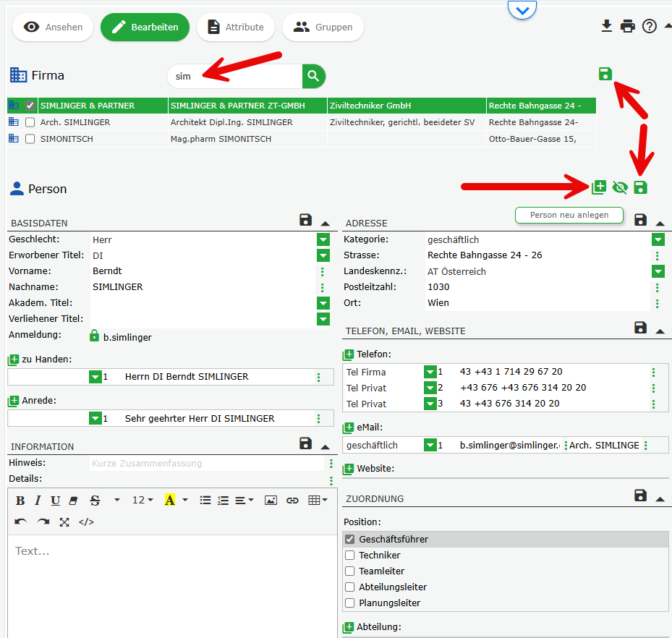Add a new Telefon entry plus icon
The image size is (672, 638).
click(x=349, y=354)
